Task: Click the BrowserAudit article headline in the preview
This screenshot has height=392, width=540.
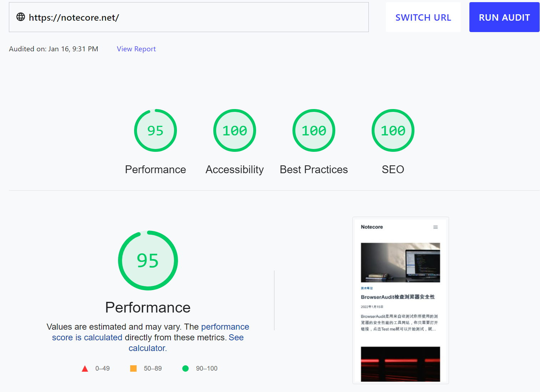Action: 397,297
